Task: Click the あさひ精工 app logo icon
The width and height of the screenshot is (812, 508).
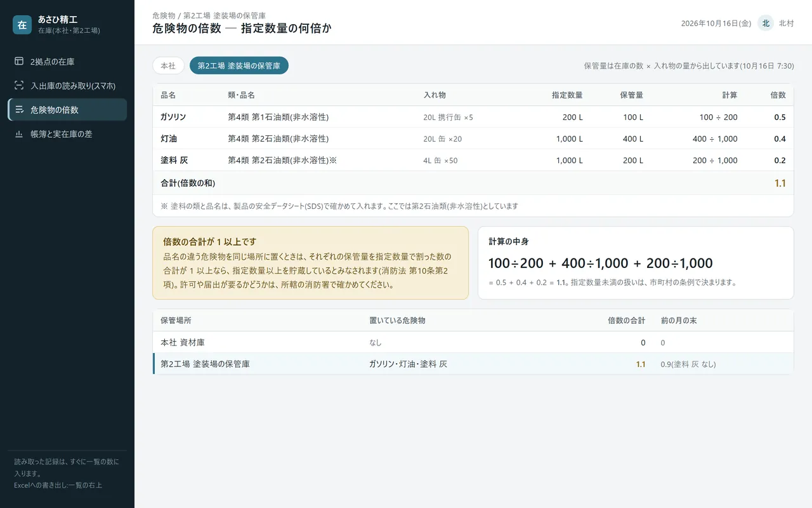Action: tap(22, 25)
